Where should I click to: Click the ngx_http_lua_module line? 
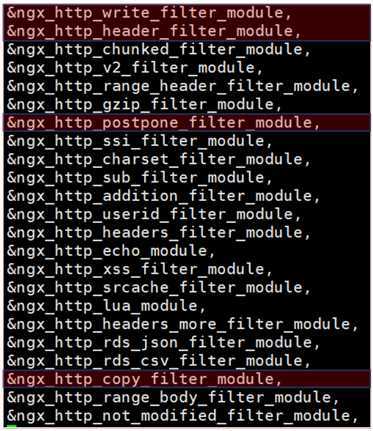click(106, 306)
